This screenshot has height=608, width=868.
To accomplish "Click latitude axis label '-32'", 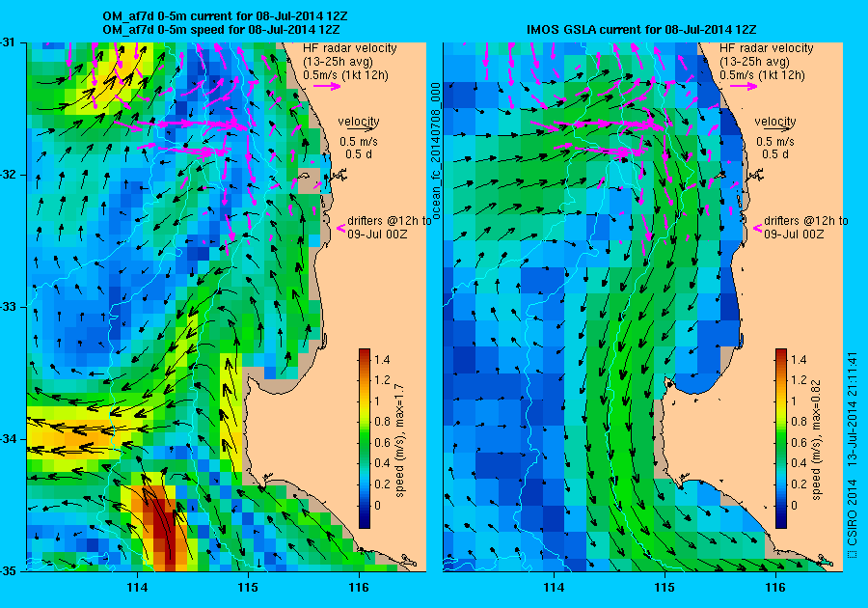I will [7, 175].
